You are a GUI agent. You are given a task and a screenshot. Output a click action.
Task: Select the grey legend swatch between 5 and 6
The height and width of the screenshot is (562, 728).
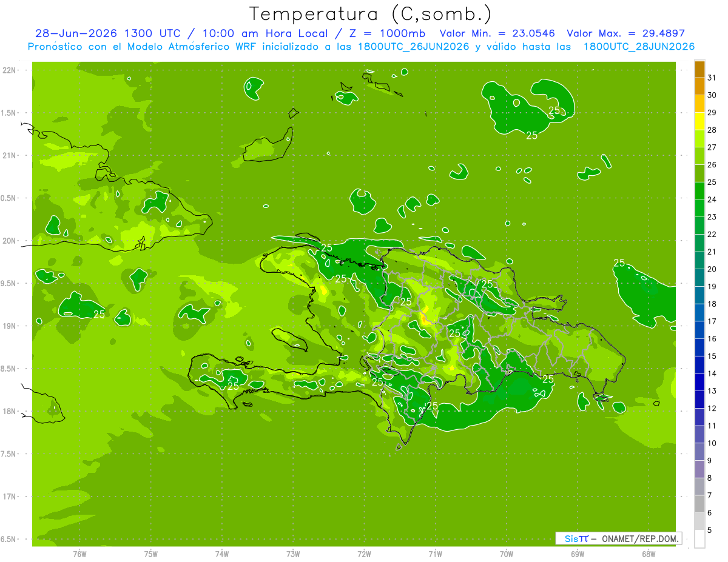point(699,521)
